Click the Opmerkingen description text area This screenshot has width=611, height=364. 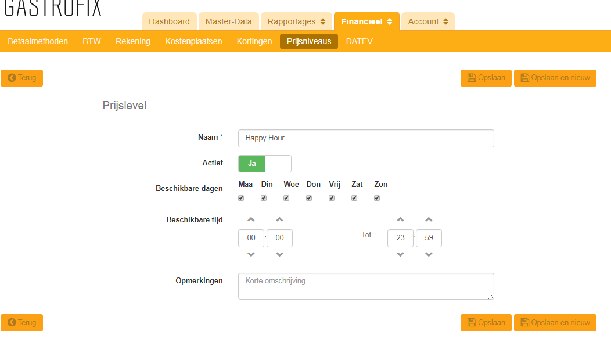(x=366, y=286)
